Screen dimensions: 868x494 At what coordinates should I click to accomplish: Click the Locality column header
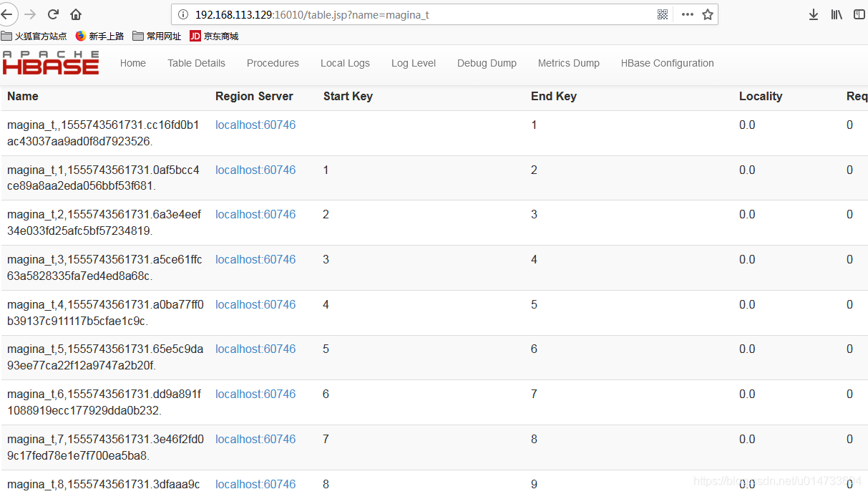761,96
